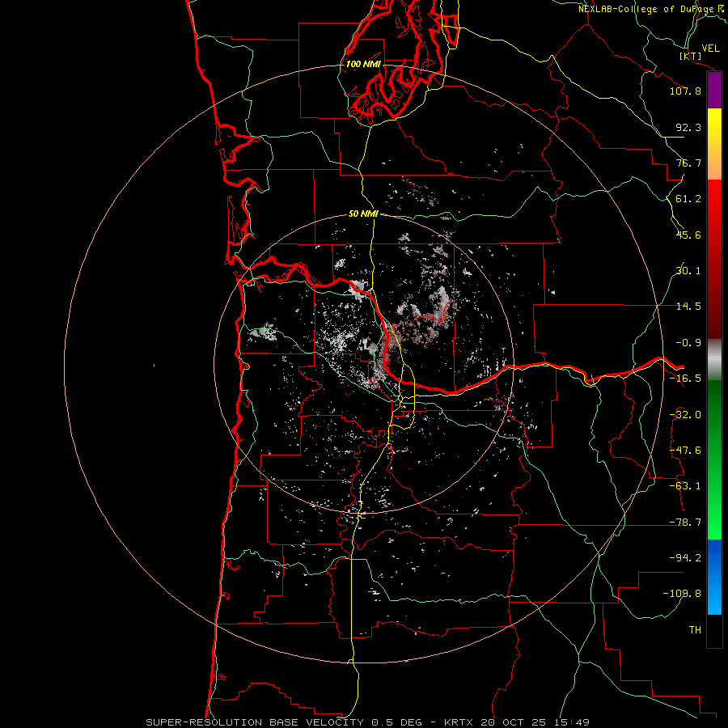Click the 45.6 scale value

pos(688,235)
